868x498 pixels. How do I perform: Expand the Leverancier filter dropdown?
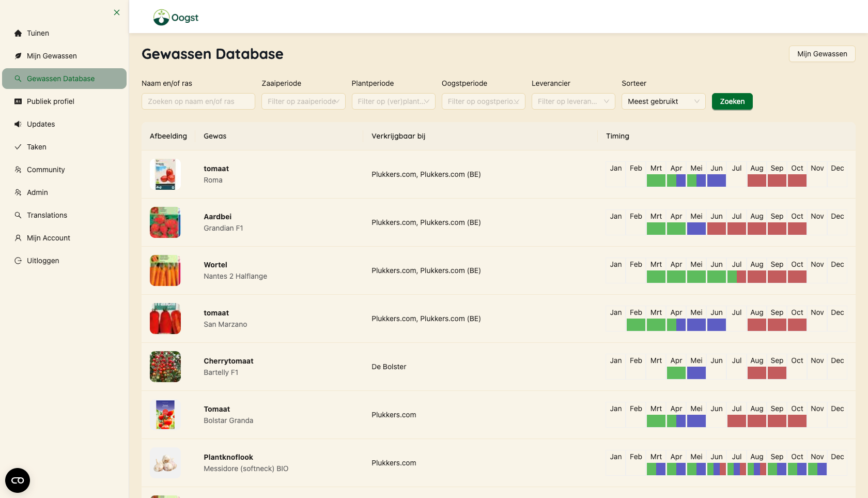(x=574, y=101)
